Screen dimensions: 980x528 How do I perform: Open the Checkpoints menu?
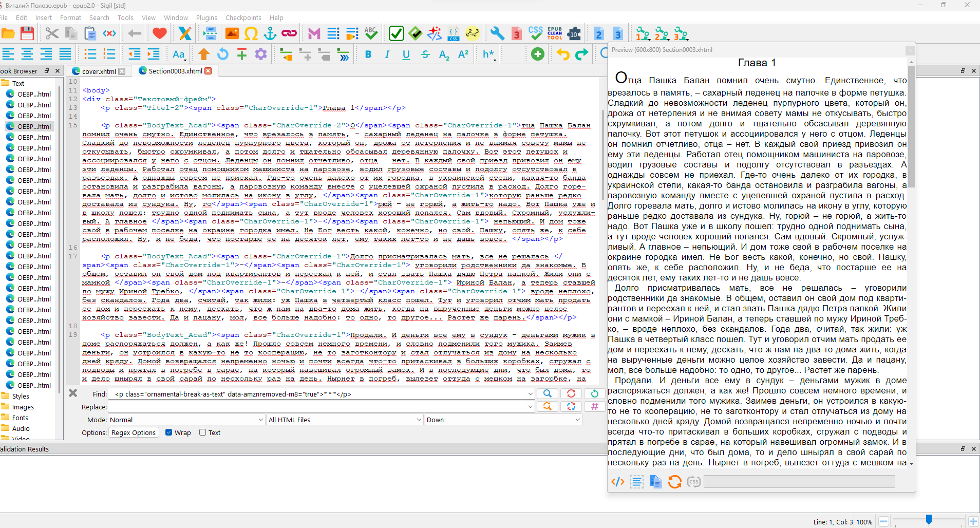[x=243, y=17]
